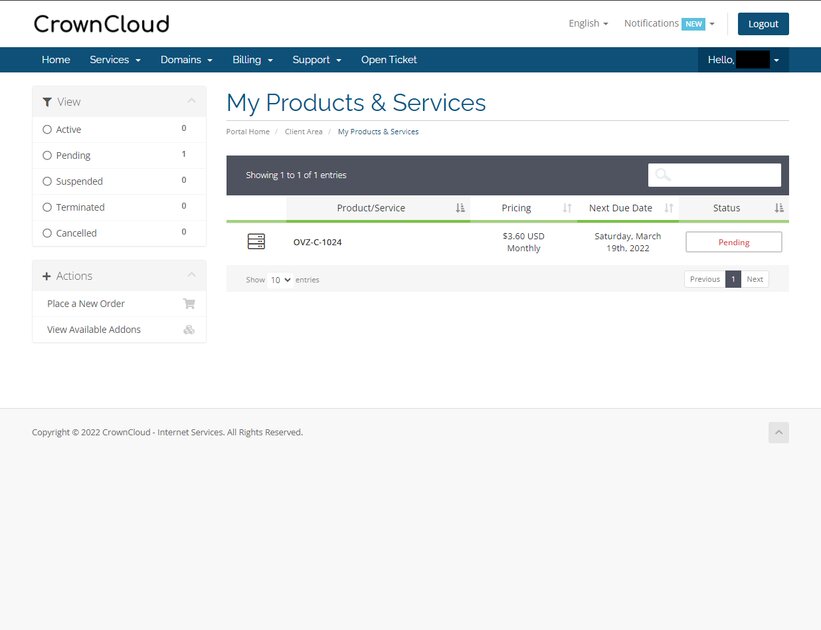The image size is (821, 630).
Task: Click the NEW badge beside Notifications
Action: click(693, 24)
